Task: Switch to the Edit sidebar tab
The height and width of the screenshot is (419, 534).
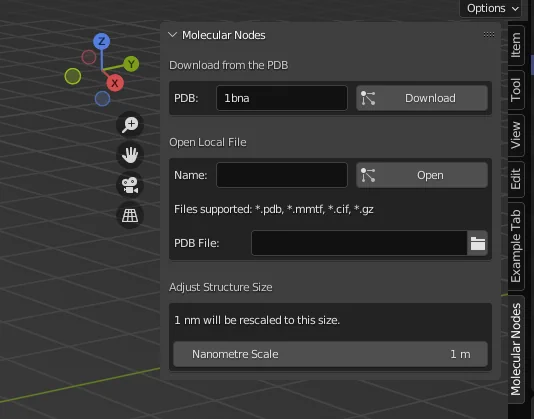Action: pos(516,179)
